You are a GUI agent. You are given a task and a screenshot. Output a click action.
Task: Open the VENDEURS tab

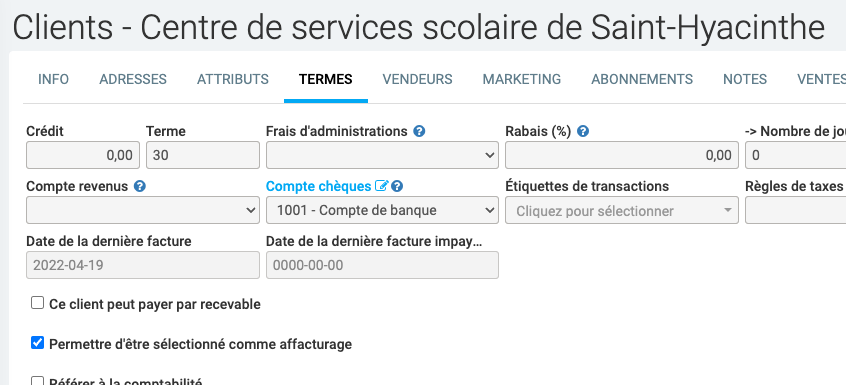(x=417, y=79)
